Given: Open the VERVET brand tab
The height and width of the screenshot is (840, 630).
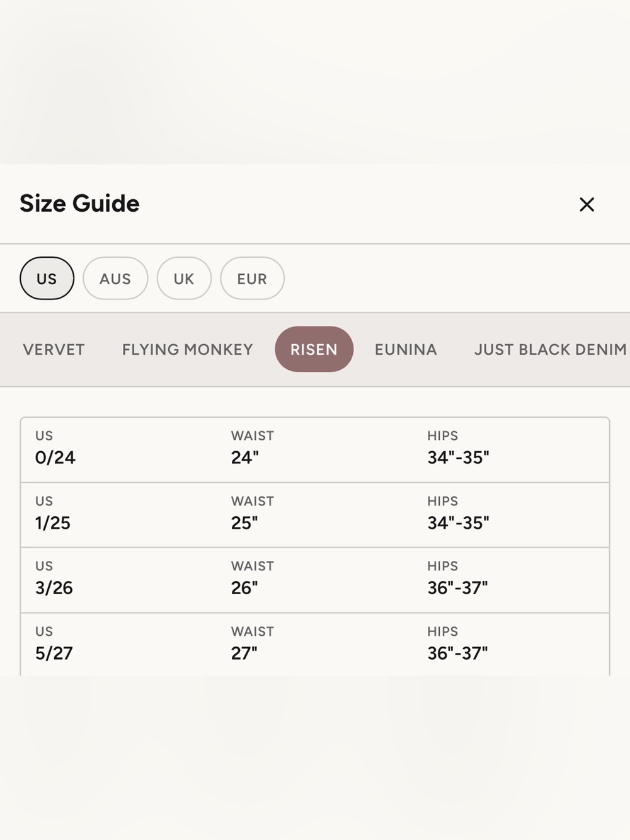Looking at the screenshot, I should pos(54,349).
